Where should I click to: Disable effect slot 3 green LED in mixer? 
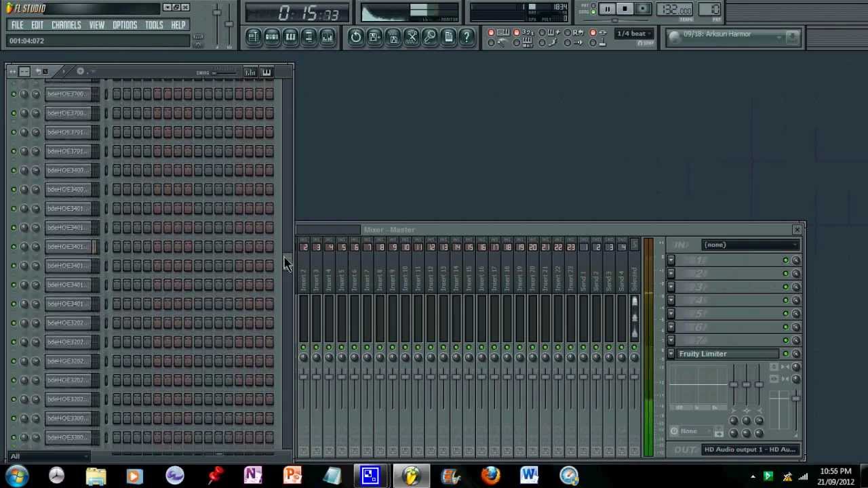[x=785, y=287]
